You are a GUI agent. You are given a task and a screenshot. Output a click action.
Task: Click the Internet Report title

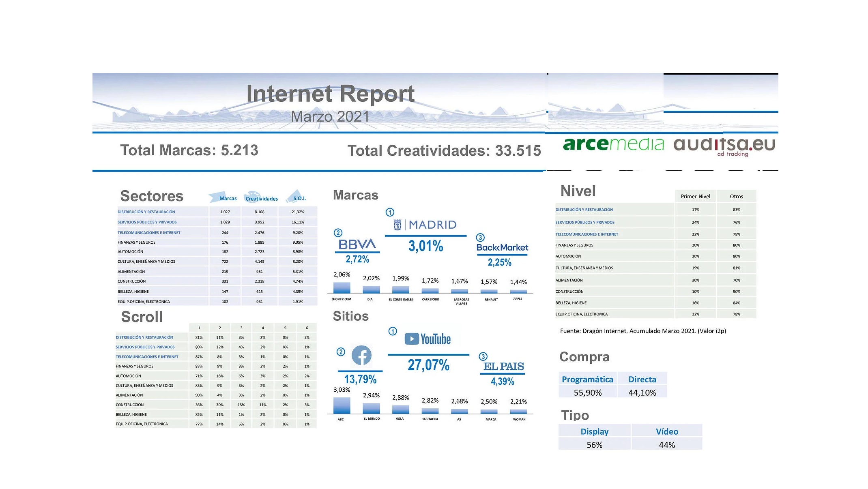[330, 94]
